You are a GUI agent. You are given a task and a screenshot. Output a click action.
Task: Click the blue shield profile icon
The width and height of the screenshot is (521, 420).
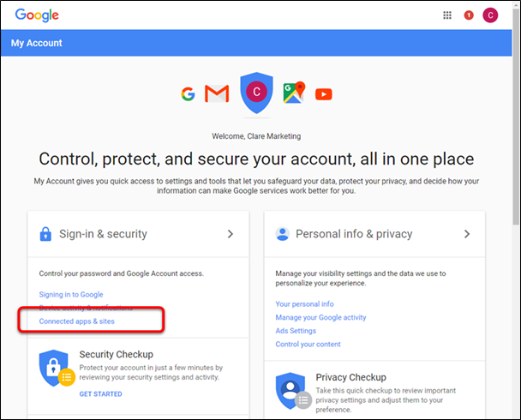click(256, 93)
